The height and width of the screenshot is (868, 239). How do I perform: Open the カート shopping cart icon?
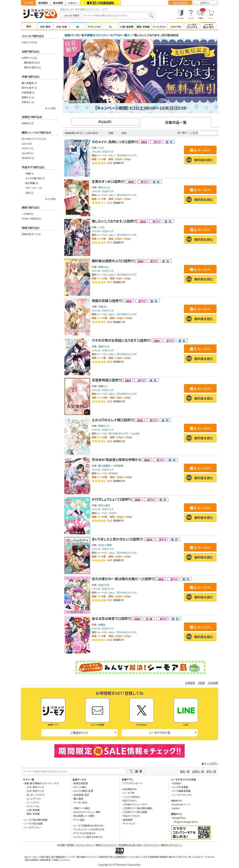point(211,14)
